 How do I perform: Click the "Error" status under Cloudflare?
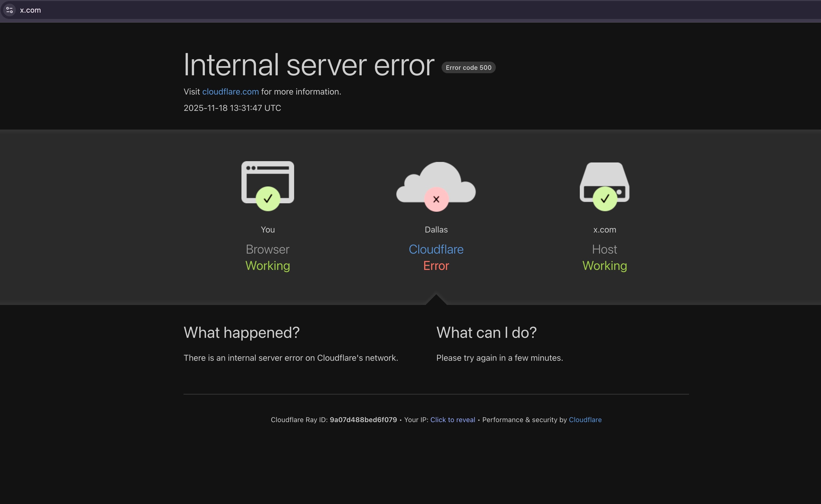click(x=436, y=266)
